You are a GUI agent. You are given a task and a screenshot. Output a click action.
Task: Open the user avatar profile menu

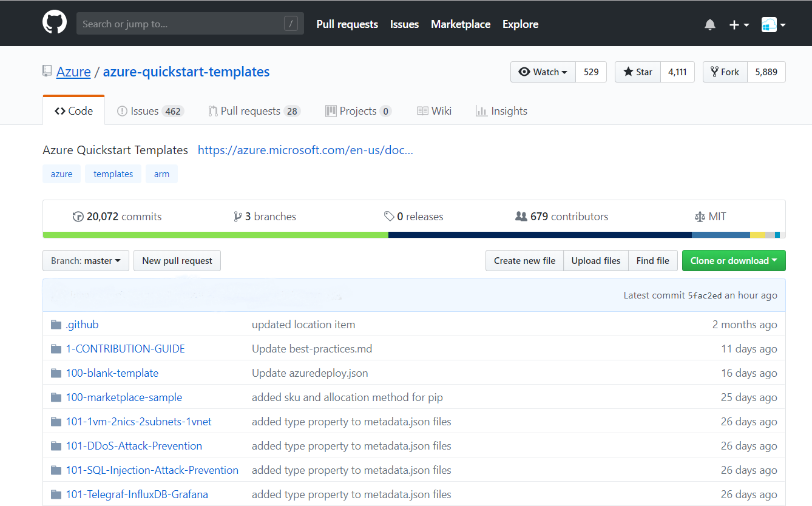pos(774,25)
